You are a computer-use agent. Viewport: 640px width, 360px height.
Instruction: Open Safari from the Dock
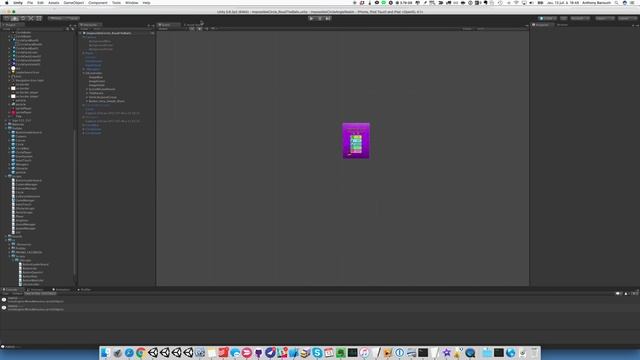pos(129,353)
